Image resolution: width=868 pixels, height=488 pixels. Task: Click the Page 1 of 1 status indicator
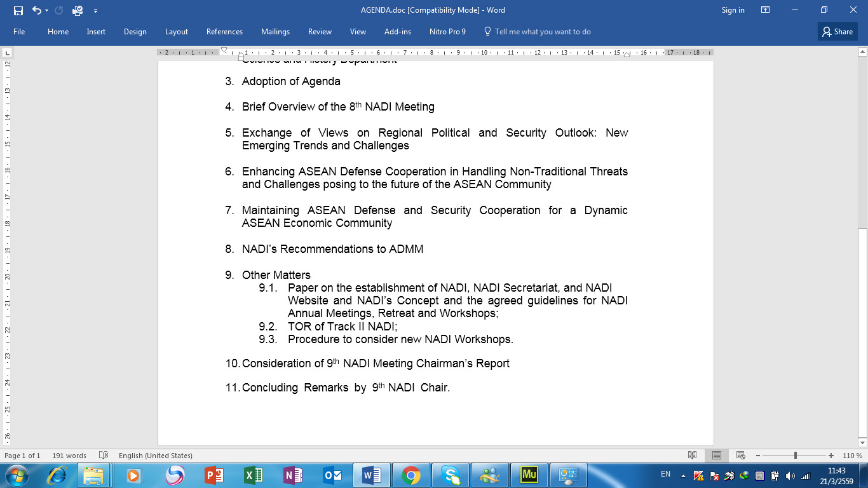[x=22, y=456]
